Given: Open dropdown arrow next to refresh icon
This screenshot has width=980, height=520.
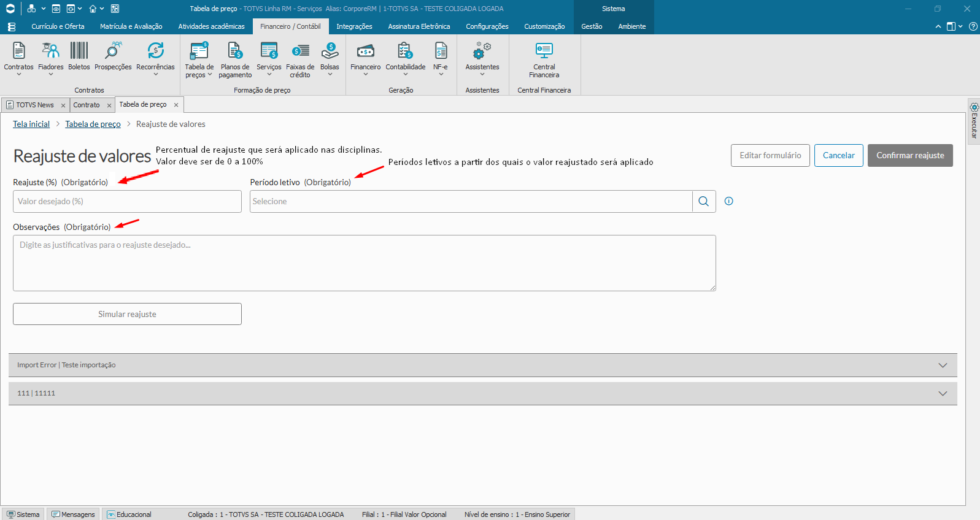Looking at the screenshot, I should (80, 9).
